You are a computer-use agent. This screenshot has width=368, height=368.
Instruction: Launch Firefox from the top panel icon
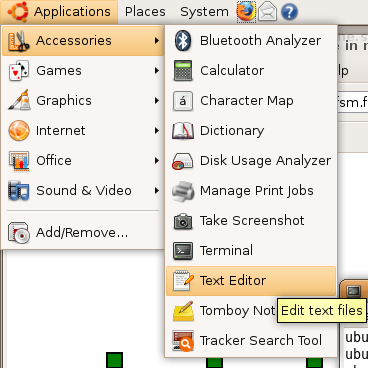tap(246, 12)
